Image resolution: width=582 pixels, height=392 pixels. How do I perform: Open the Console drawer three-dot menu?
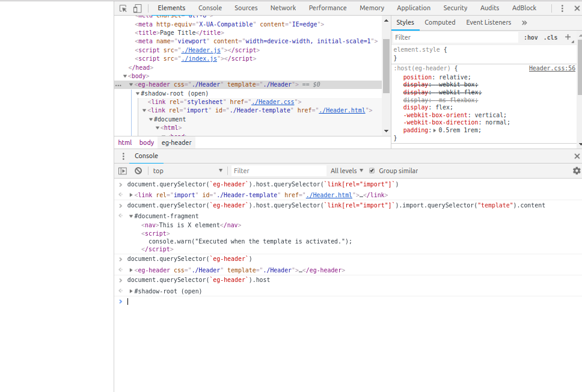(x=123, y=156)
